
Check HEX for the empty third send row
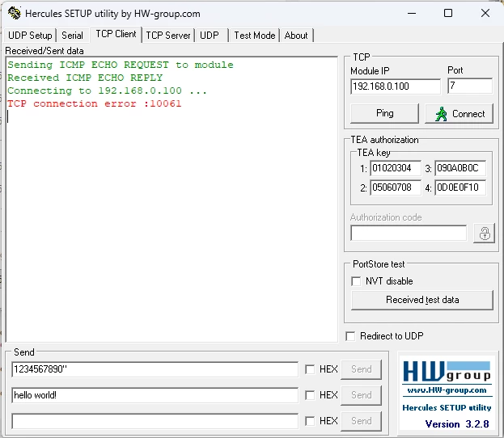coord(310,421)
